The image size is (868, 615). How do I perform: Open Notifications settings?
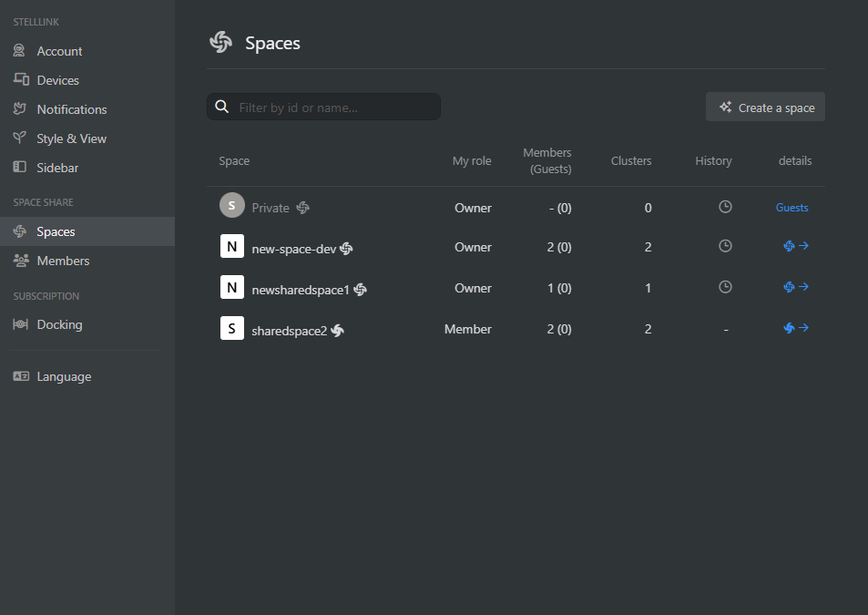(71, 109)
